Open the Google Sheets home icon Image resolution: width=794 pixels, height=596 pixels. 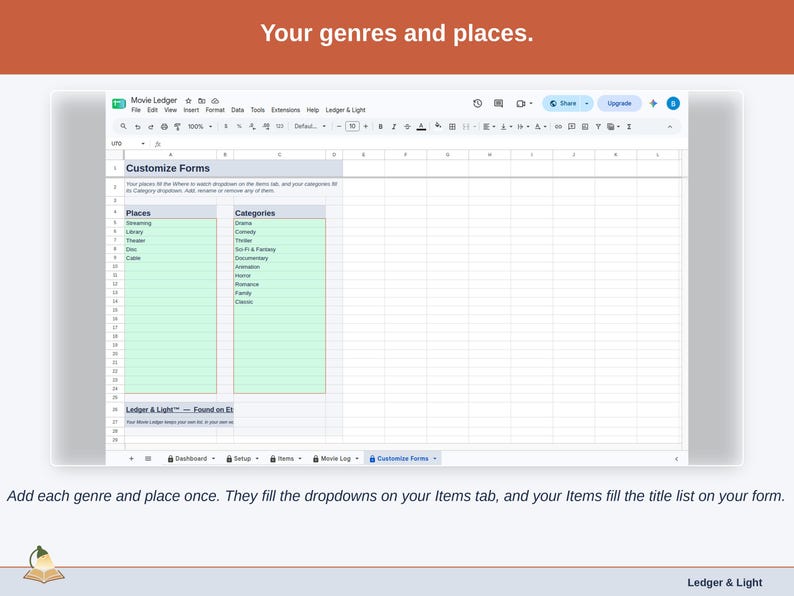click(119, 103)
